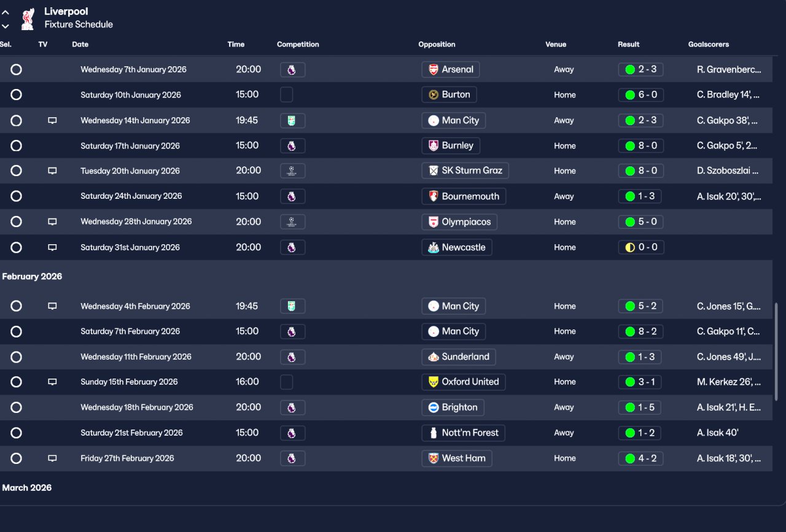The height and width of the screenshot is (532, 786).
Task: Click the TV icon for 4th February
Action: point(52,306)
